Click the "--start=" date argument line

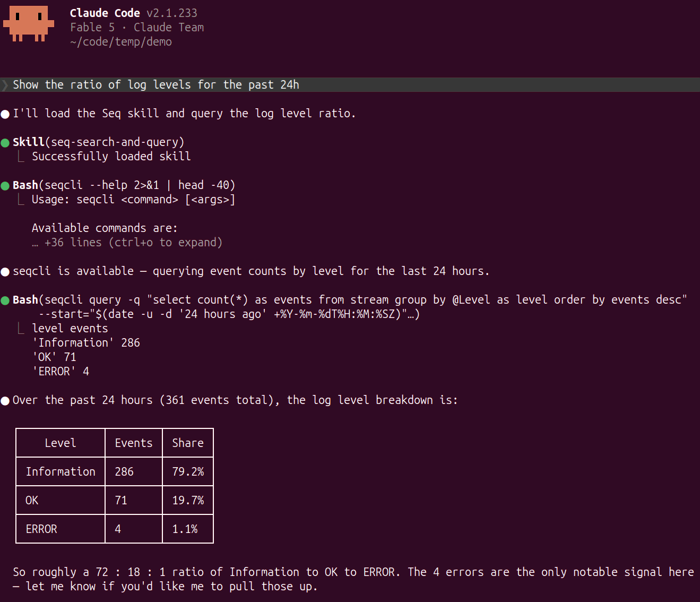229,314
